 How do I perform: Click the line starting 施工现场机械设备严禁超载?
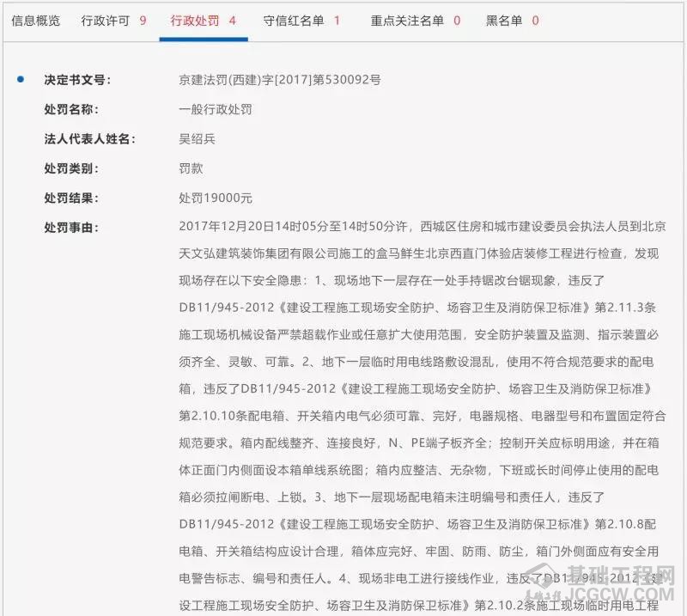pyautogui.click(x=418, y=334)
